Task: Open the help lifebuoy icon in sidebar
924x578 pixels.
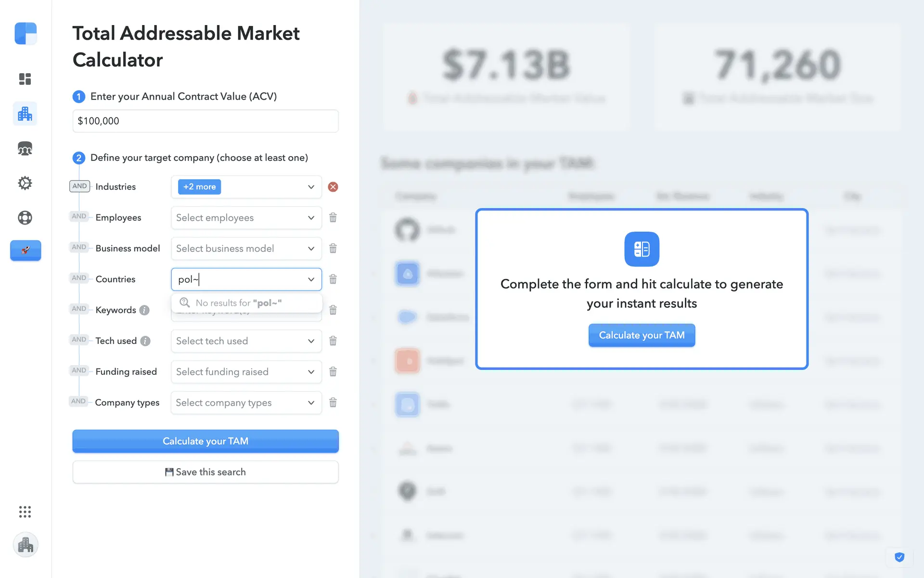Action: coord(25,218)
